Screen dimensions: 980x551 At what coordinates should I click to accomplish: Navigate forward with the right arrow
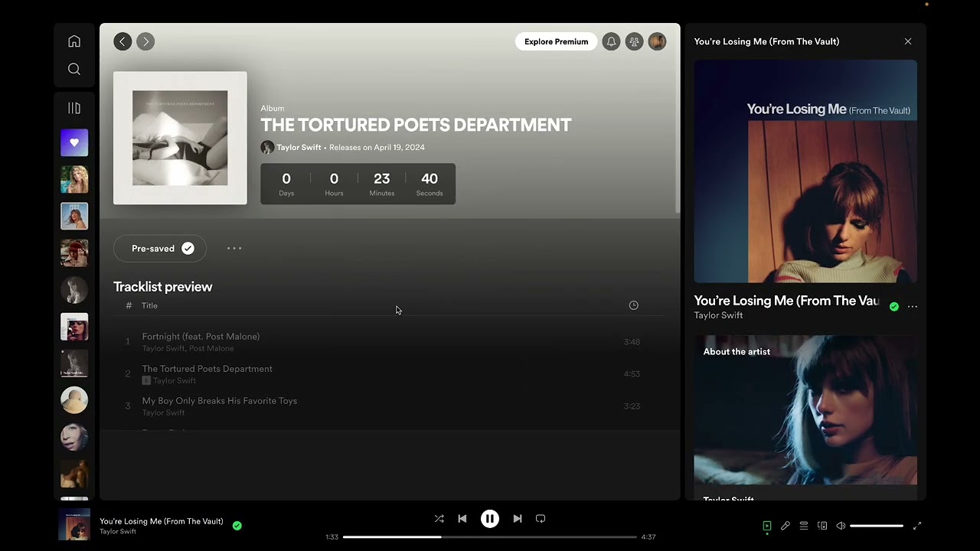pyautogui.click(x=145, y=41)
